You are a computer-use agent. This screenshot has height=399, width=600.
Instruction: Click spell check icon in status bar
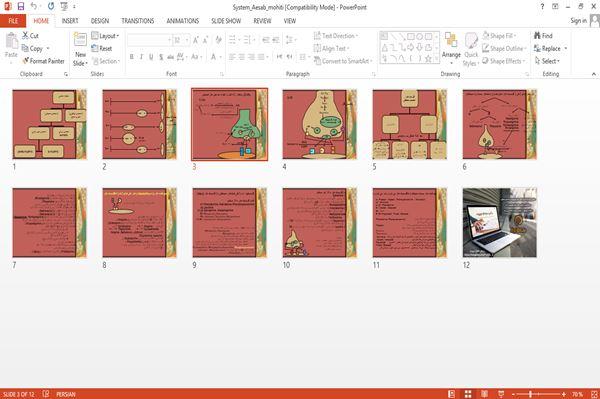(x=46, y=394)
